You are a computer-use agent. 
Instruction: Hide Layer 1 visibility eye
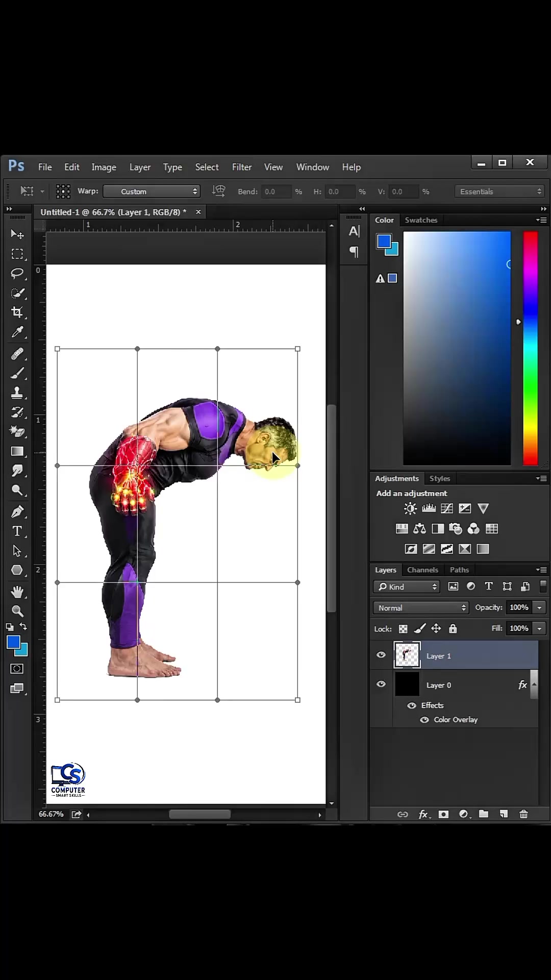381,655
